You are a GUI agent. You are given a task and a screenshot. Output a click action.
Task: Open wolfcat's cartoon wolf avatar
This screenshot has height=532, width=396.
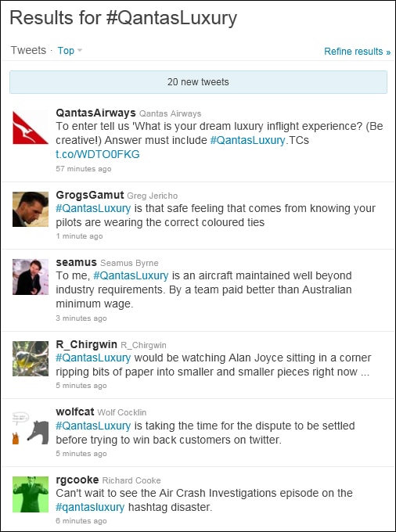[31, 427]
